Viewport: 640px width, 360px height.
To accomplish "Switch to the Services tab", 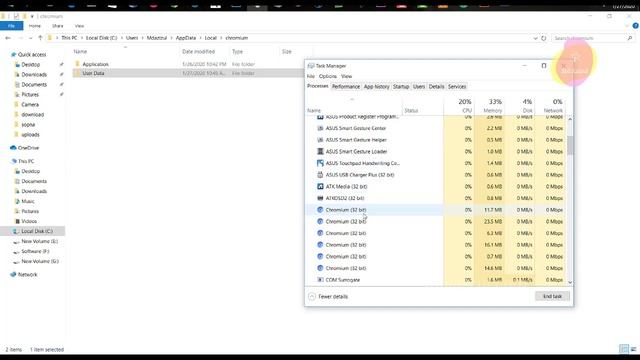I will (x=457, y=87).
